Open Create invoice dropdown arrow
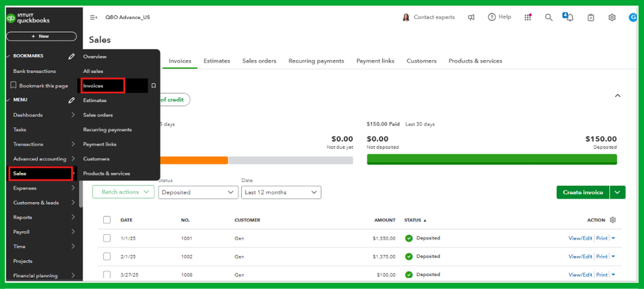The width and height of the screenshot is (644, 289). tap(618, 192)
